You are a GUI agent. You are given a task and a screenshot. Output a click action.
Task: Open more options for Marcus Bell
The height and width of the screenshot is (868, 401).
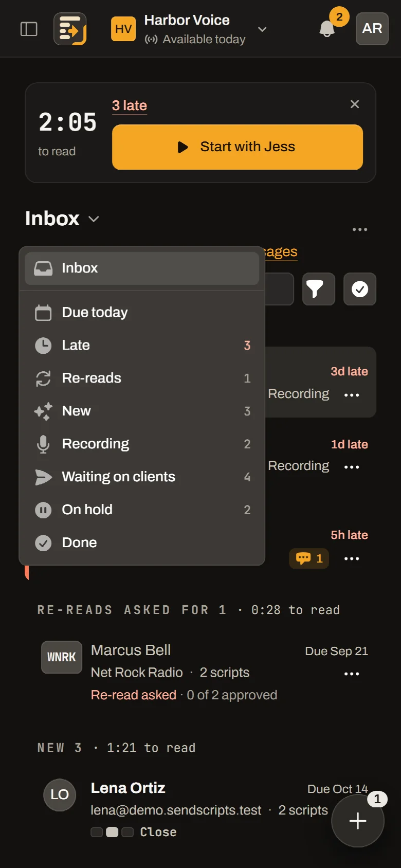click(x=352, y=674)
